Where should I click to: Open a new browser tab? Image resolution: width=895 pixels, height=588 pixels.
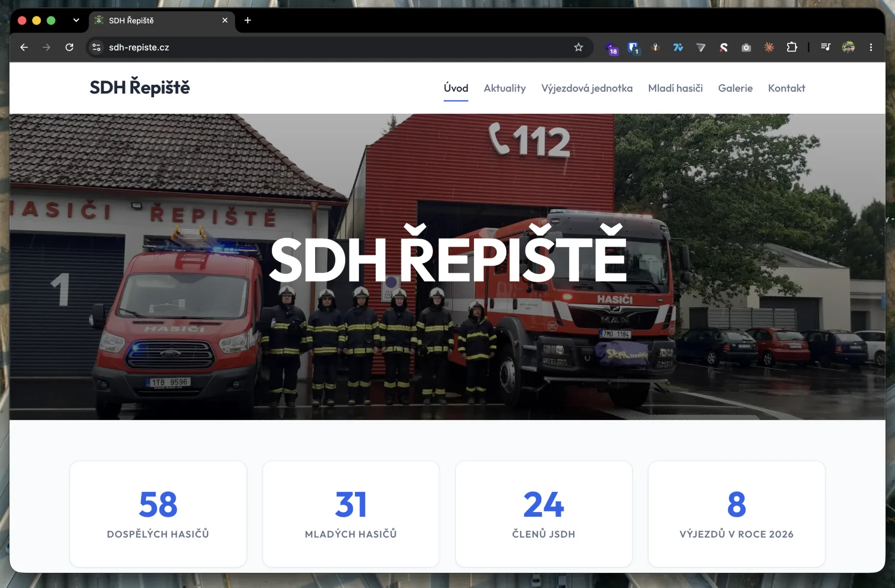tap(248, 20)
